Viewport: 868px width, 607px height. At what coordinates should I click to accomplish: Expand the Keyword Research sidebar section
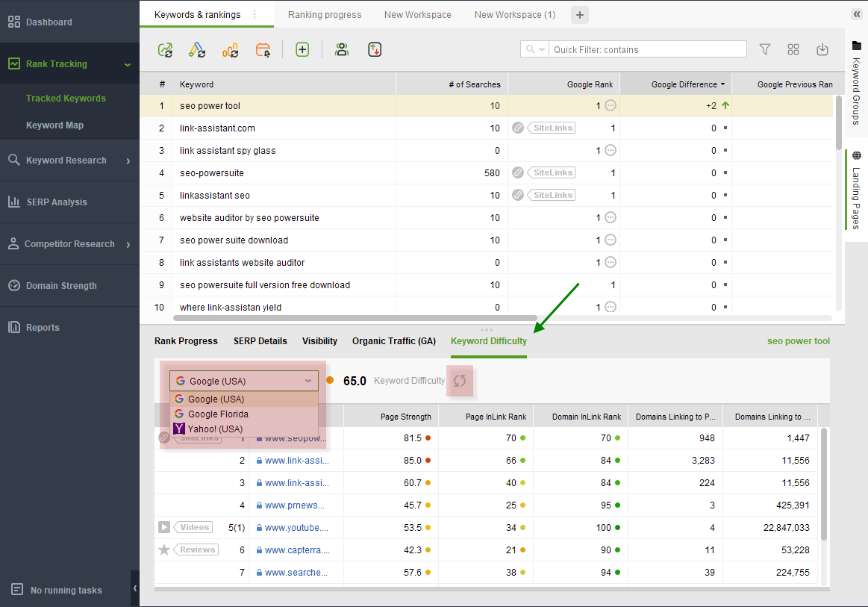click(128, 161)
